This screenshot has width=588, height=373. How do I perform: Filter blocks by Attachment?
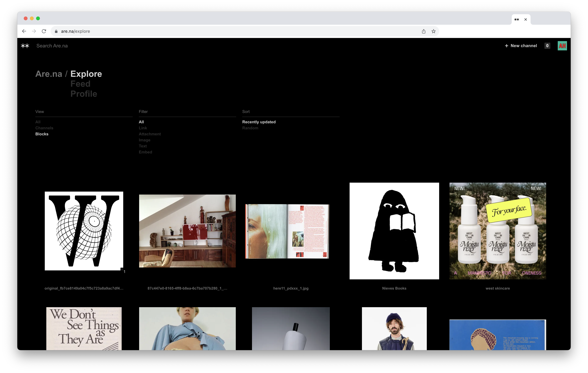click(150, 134)
